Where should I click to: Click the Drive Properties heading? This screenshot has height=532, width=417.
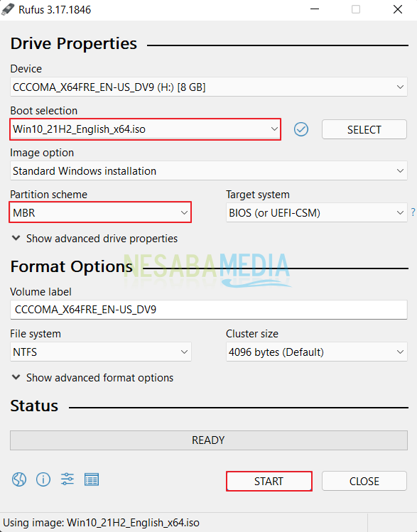[74, 44]
